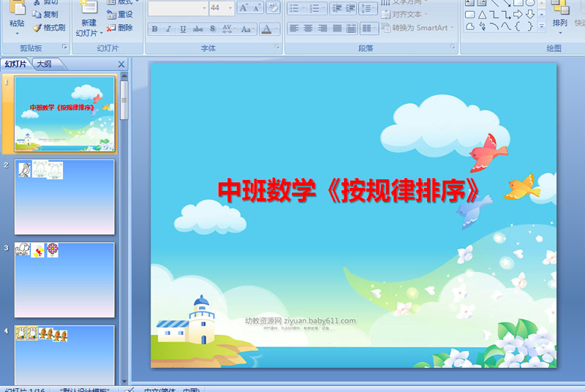Select the cloud shape in the gallery
The width and height of the screenshot is (585, 392).
[x=470, y=27]
